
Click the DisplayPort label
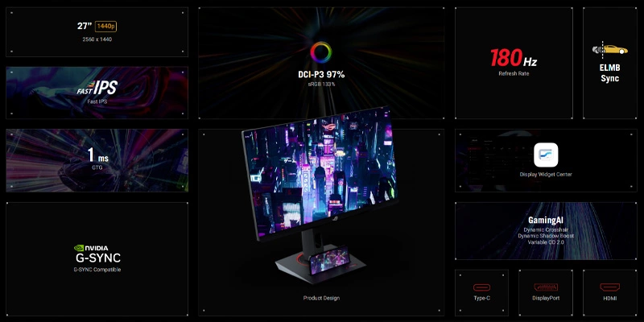pos(546,298)
